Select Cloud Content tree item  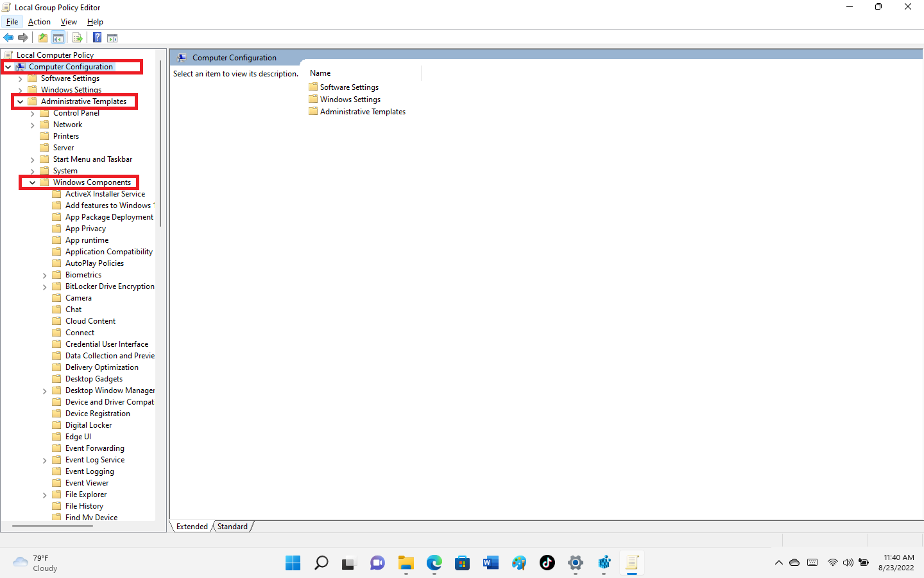(90, 321)
